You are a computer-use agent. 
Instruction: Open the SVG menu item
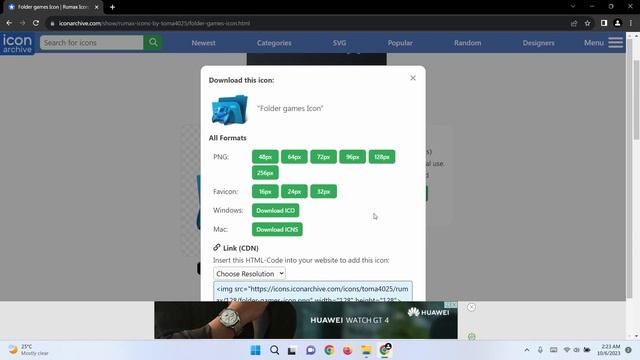coord(339,43)
